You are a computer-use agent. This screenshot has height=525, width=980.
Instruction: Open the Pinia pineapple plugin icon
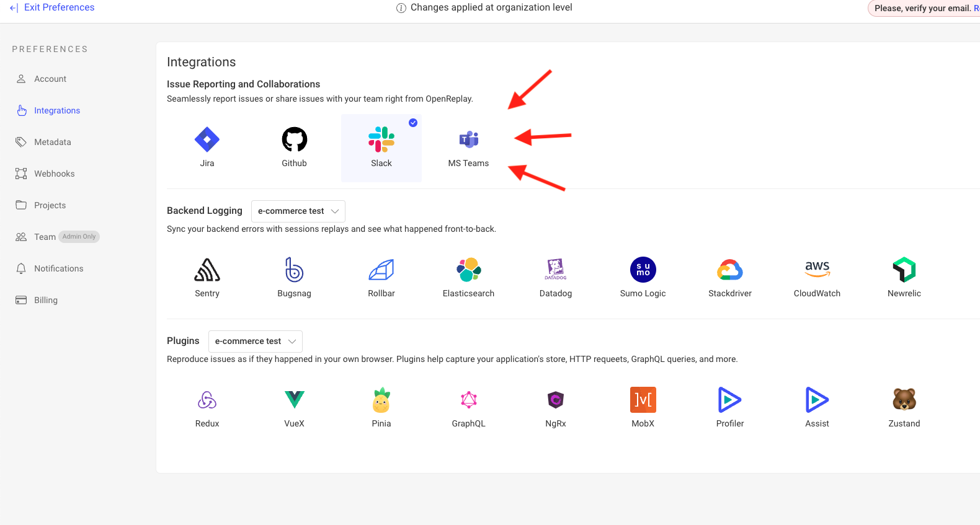(x=381, y=400)
